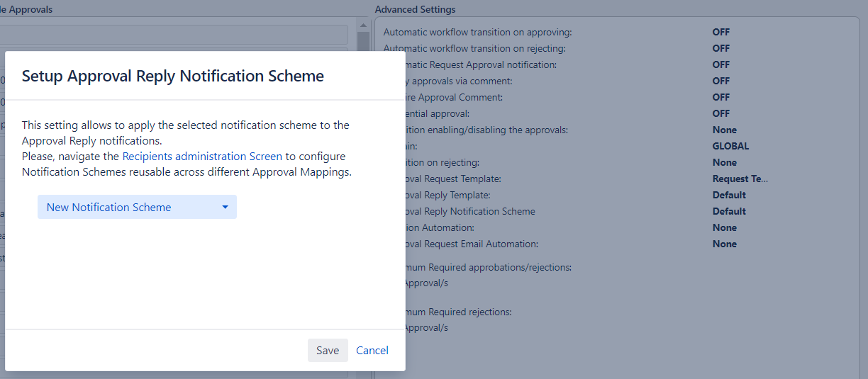The width and height of the screenshot is (868, 379).
Task: Click None value for enabling/disabling the approvals
Action: (724, 130)
